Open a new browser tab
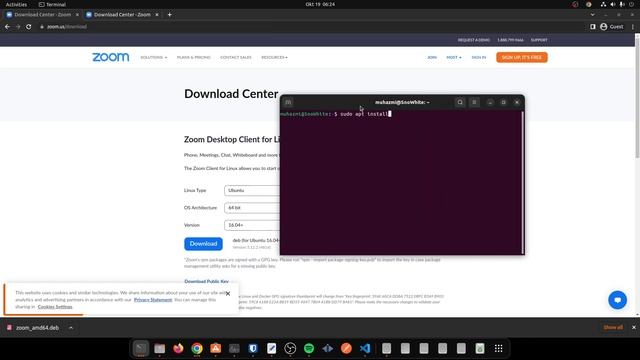640x360 pixels. 169,15
